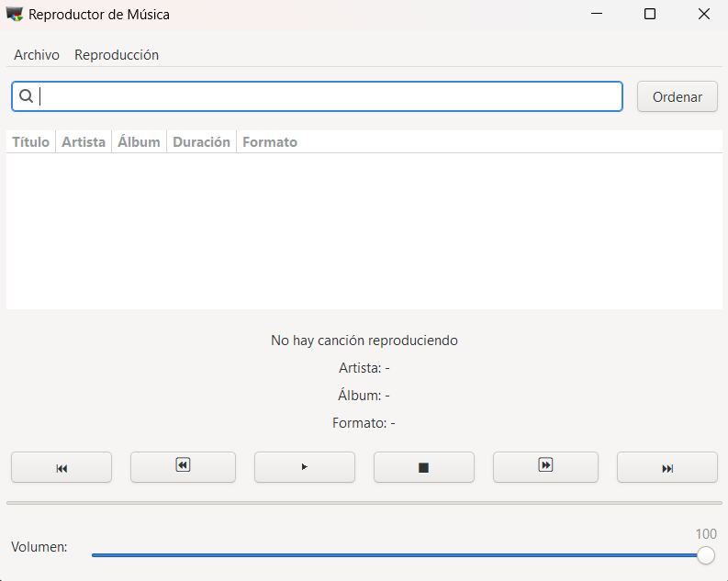The height and width of the screenshot is (581, 728).
Task: Sort by the Artista column header
Action: pyautogui.click(x=84, y=142)
